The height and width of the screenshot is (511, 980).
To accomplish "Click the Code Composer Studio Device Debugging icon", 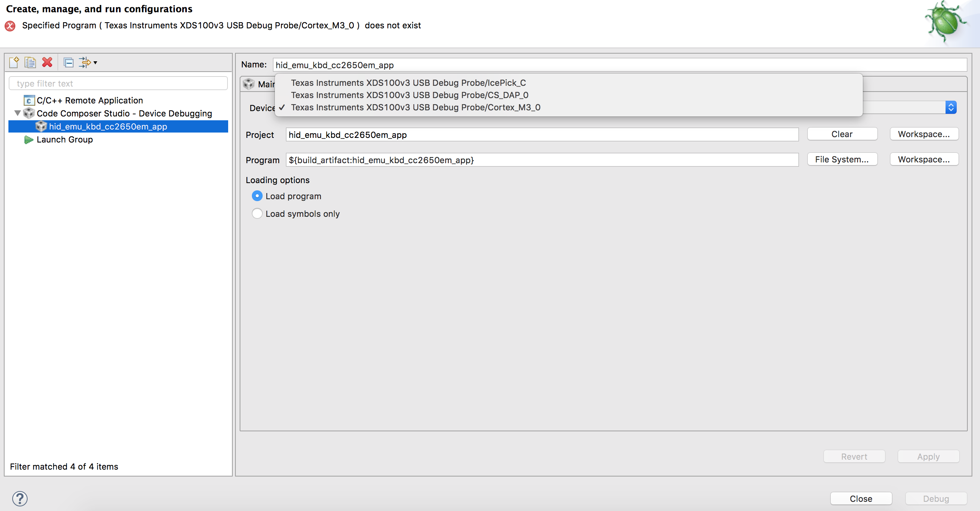I will tap(29, 113).
